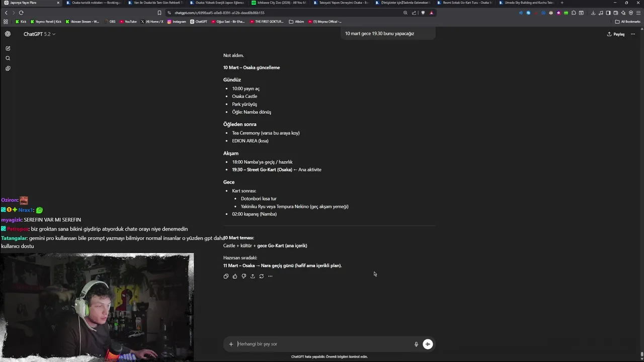Open more options ellipsis under the response
644x362 pixels.
tap(270, 276)
